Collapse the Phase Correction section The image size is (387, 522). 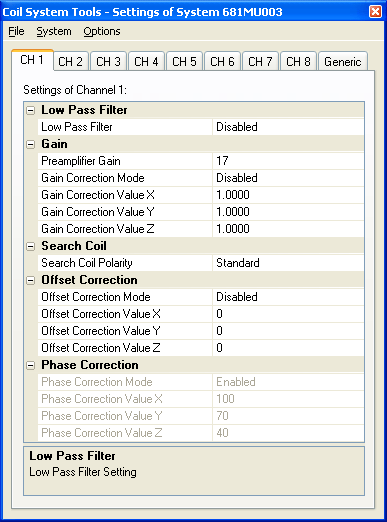click(31, 365)
